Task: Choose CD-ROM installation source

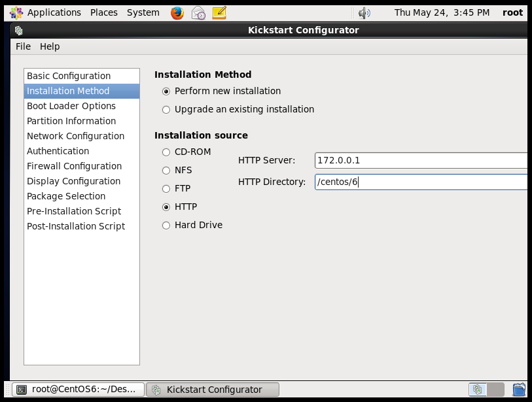Action: [x=186, y=152]
